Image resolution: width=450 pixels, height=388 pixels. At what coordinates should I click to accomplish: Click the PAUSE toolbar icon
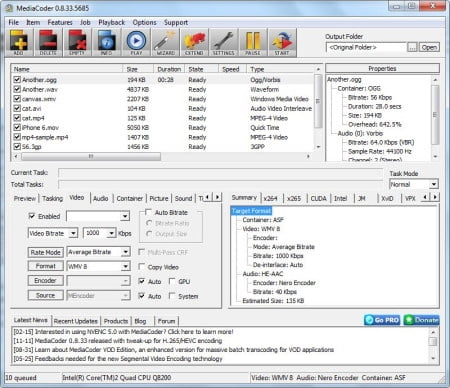coord(253,42)
